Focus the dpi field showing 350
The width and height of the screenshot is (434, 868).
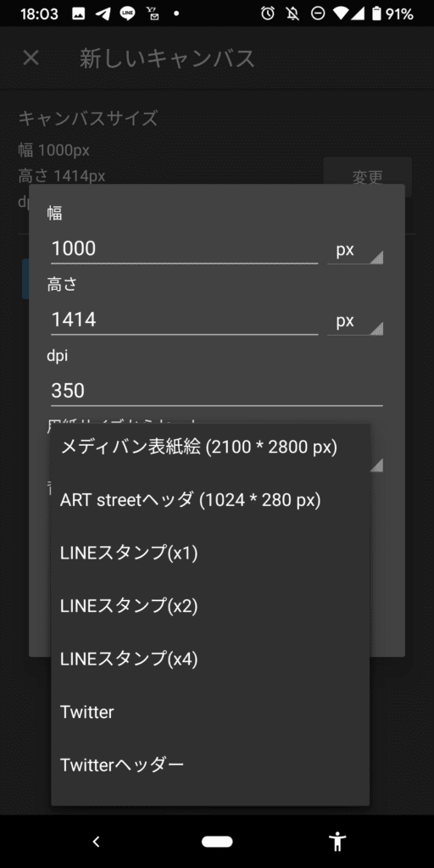[217, 391]
